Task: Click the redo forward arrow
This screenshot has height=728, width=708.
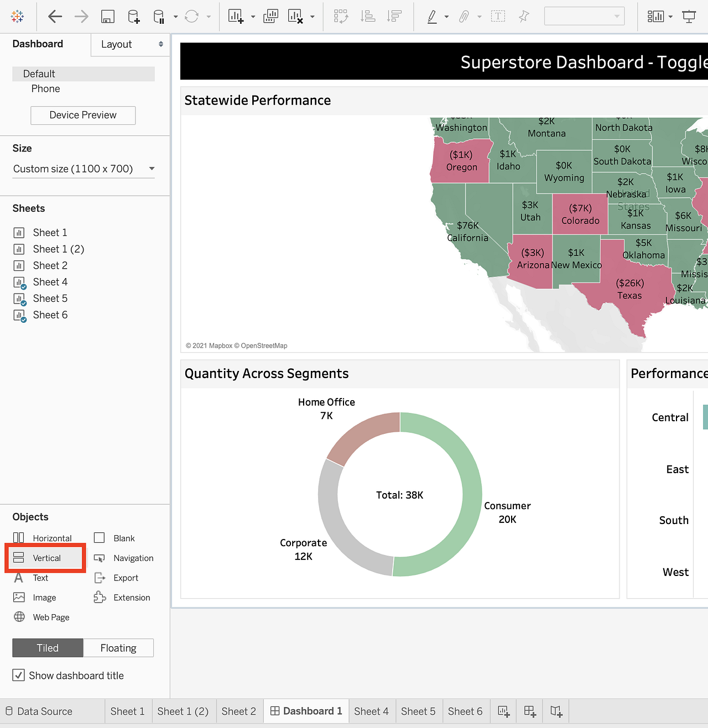Action: tap(81, 17)
